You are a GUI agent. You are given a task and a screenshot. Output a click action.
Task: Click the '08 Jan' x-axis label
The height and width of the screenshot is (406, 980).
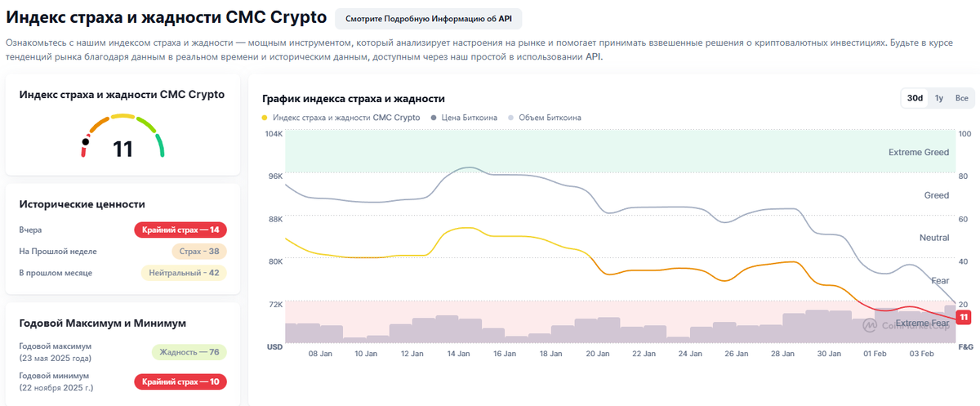click(319, 354)
